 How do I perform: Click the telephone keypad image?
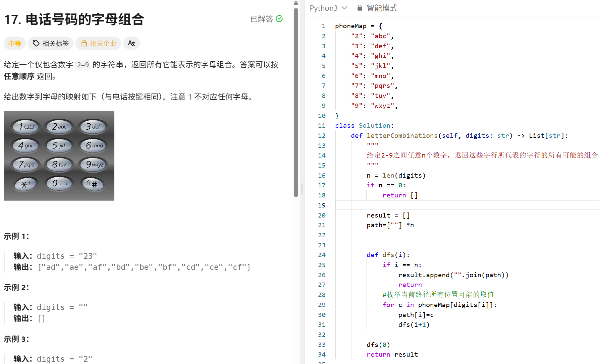[59, 156]
